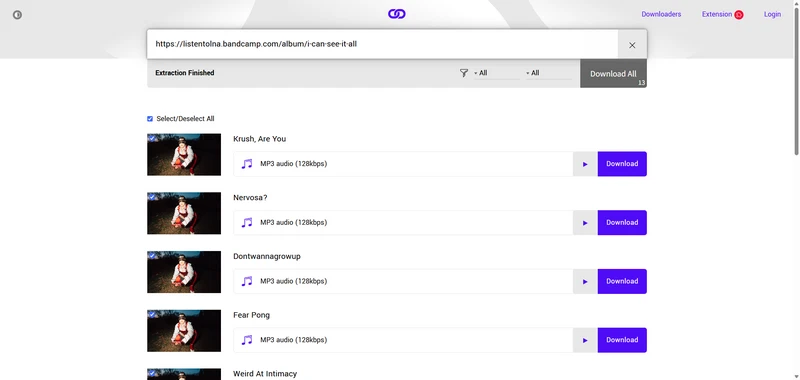Download the Krush, Are You track

point(622,164)
